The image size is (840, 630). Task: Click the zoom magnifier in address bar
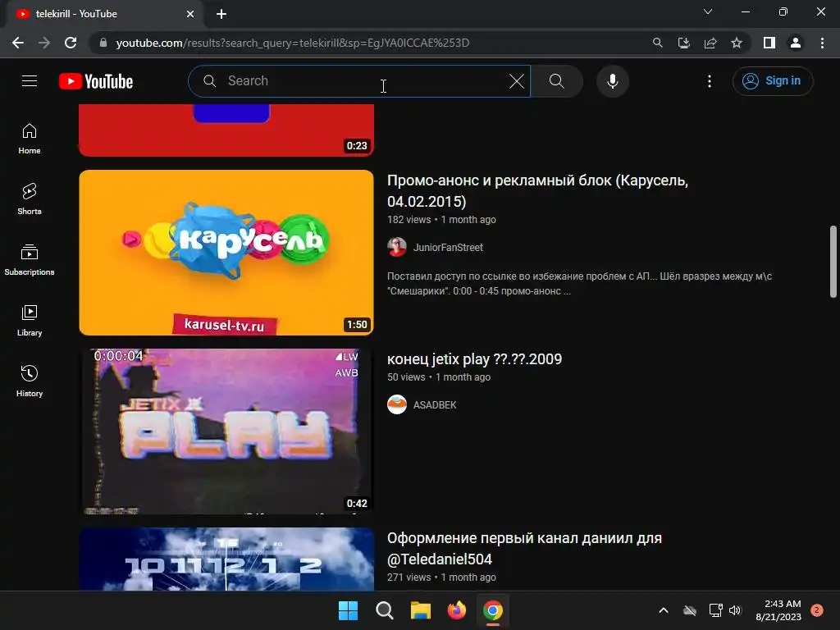657,43
